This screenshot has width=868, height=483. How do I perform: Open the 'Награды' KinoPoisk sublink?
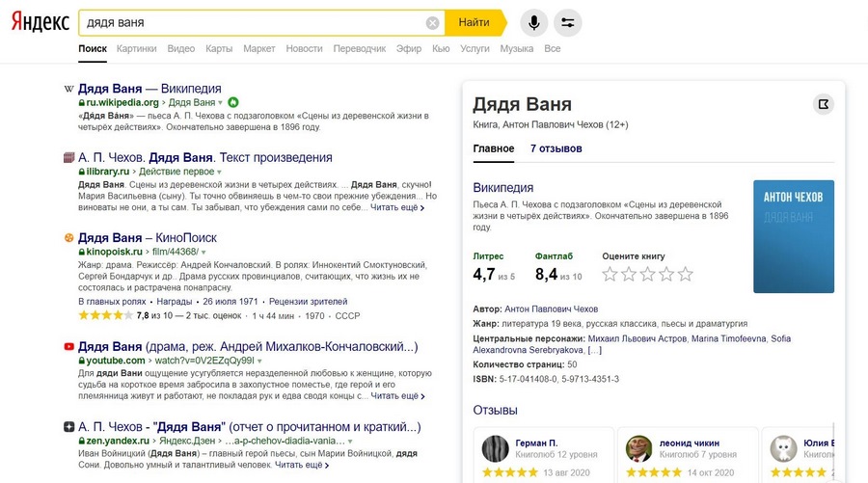click(x=175, y=302)
